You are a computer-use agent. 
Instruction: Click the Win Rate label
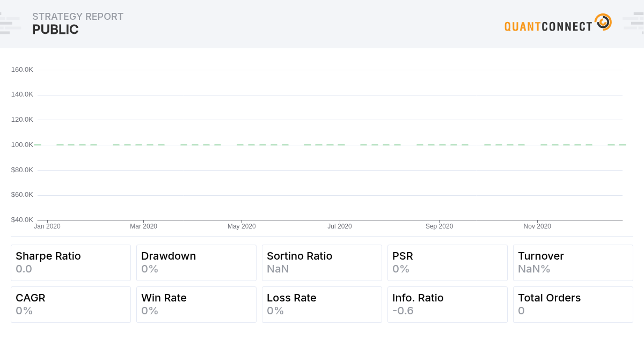point(164,298)
